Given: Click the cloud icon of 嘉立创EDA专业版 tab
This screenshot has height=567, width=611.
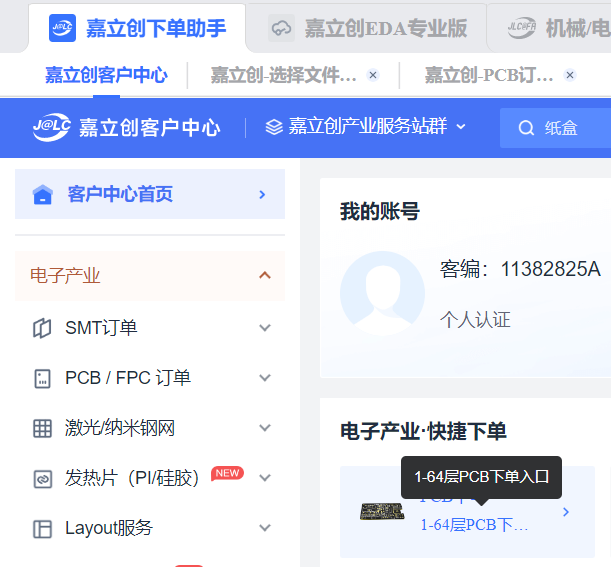Looking at the screenshot, I should [281, 28].
